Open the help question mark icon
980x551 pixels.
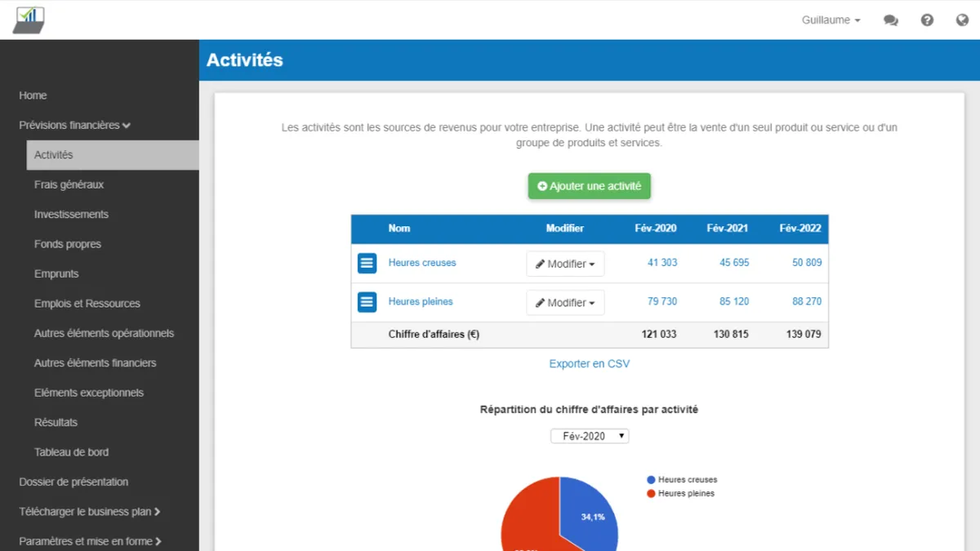[927, 20]
